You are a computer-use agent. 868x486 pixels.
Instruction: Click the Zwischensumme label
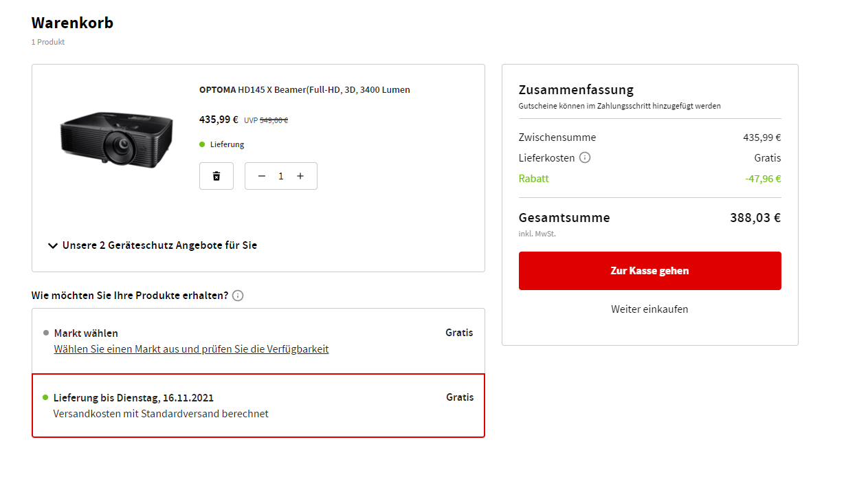(557, 137)
